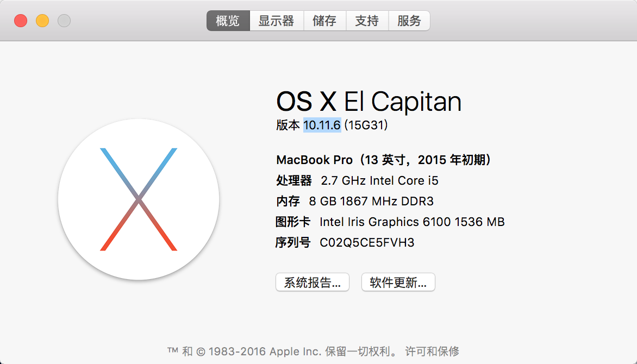Open the 储存 tab

(x=324, y=21)
